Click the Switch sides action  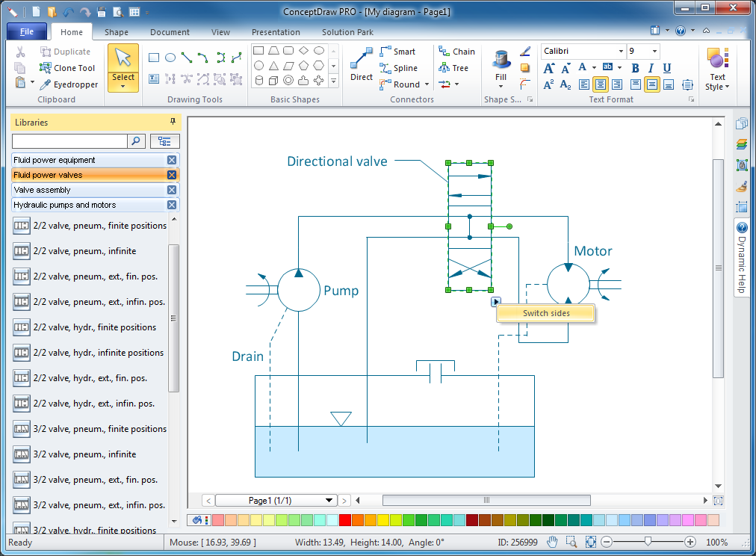545,313
